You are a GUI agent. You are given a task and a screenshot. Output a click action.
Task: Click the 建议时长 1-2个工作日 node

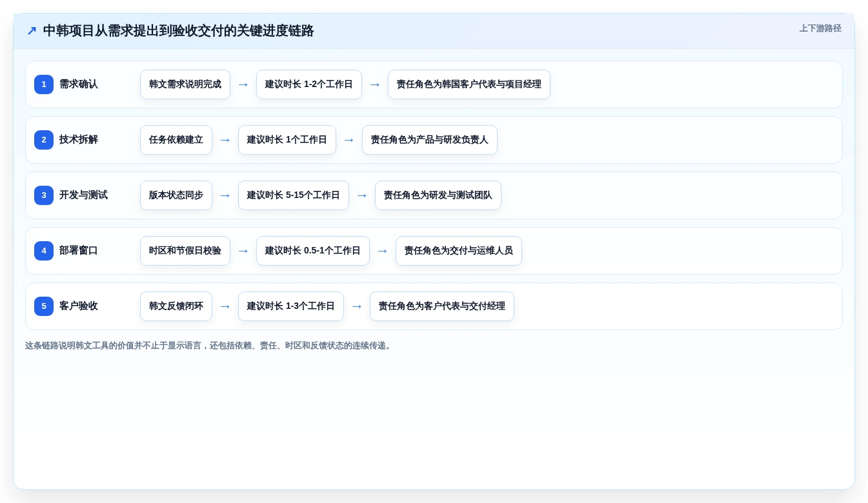point(309,84)
